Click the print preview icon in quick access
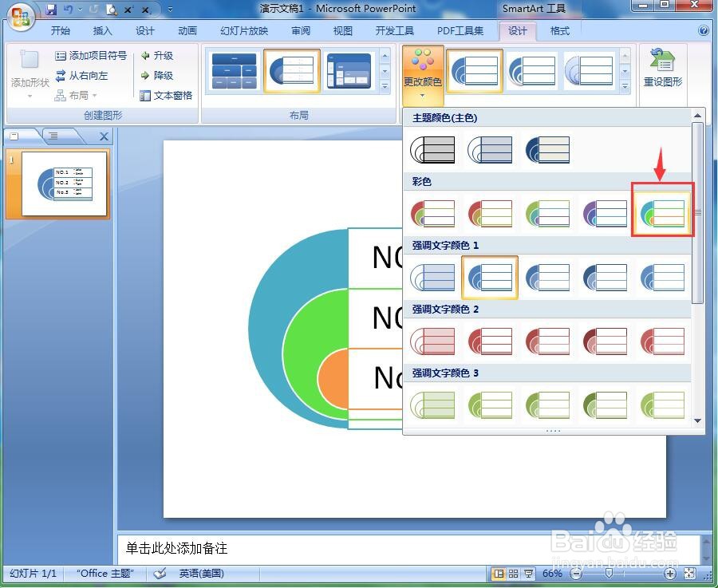 coord(111,9)
